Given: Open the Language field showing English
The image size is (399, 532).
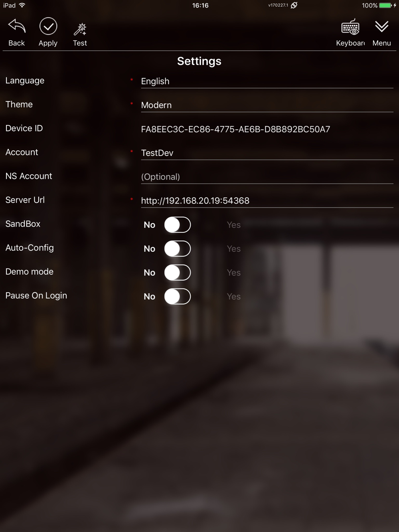Looking at the screenshot, I should pyautogui.click(x=267, y=81).
